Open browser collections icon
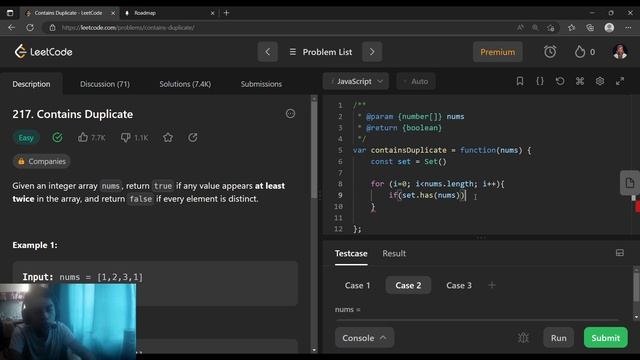 pos(590,27)
